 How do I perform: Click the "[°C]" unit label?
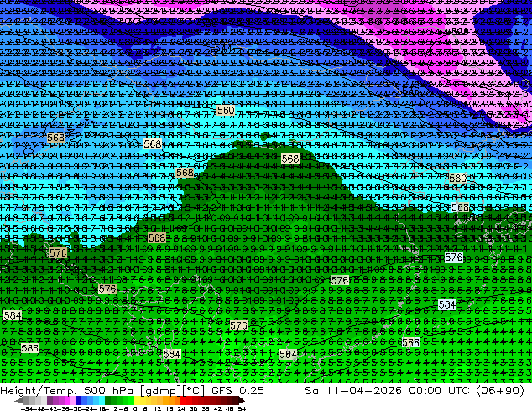pos(193,391)
